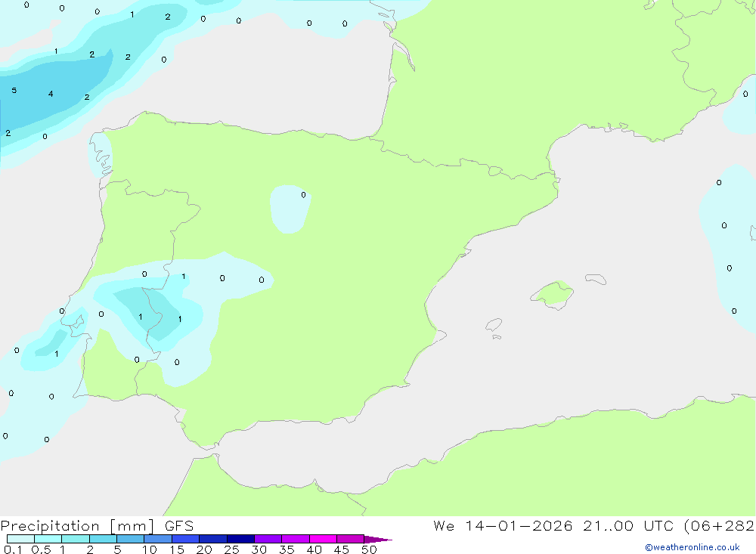
Task: Click the Mallorca island on the map
Action: [553, 294]
